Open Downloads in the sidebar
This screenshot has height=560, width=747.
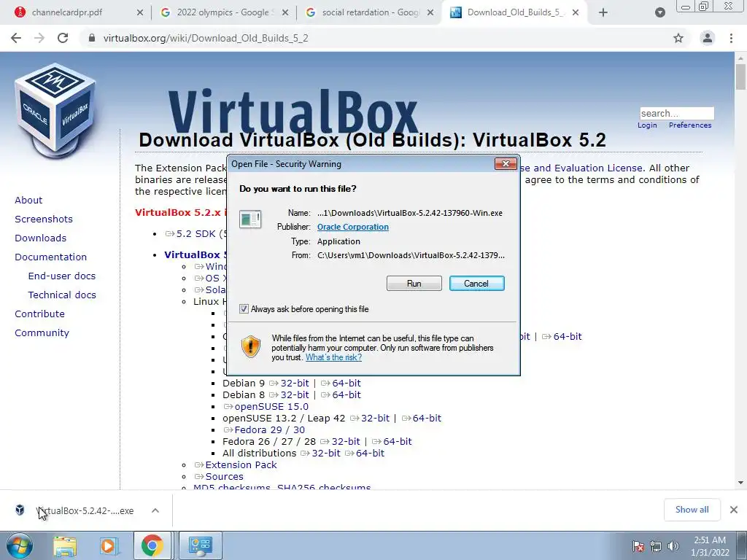pyautogui.click(x=41, y=238)
